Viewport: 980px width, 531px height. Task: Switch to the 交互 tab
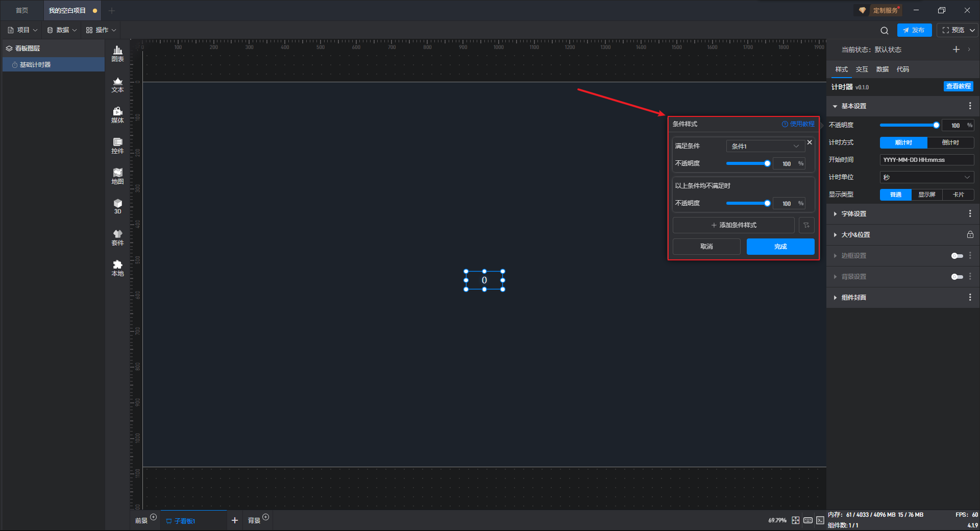point(862,69)
